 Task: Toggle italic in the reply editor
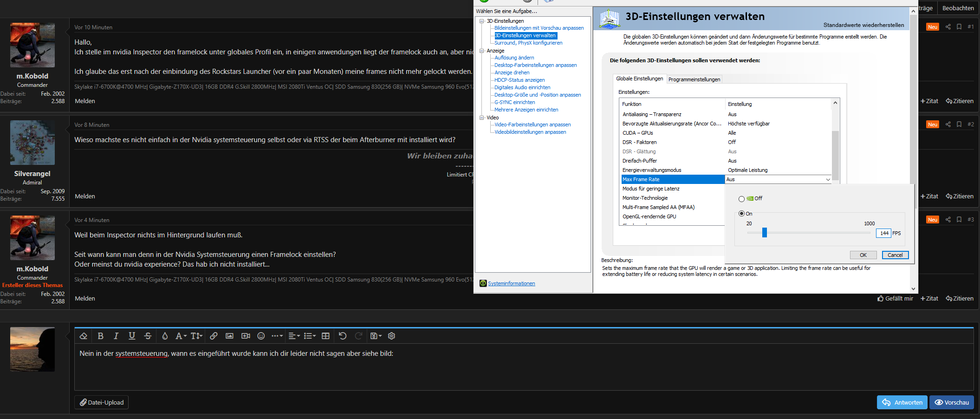click(x=116, y=336)
